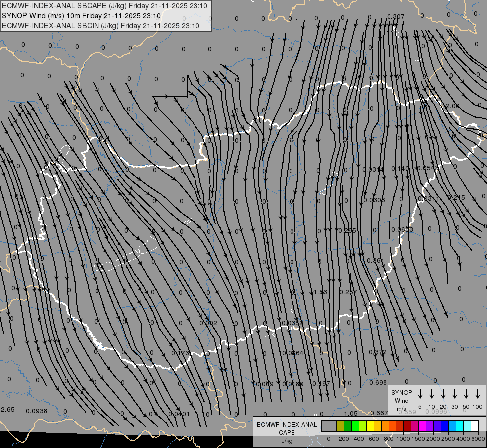Click the '200' tick label on CAPE scale
487x448 pixels.
click(344, 439)
